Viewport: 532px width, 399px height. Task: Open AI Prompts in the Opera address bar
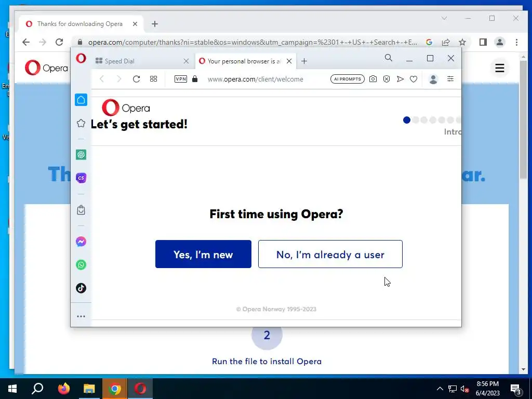tap(348, 79)
